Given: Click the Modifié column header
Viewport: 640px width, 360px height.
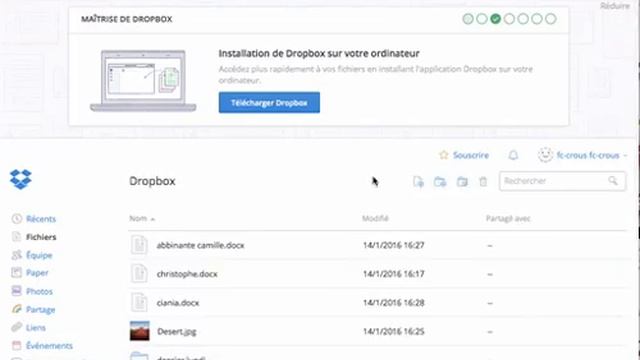Looking at the screenshot, I should point(375,218).
